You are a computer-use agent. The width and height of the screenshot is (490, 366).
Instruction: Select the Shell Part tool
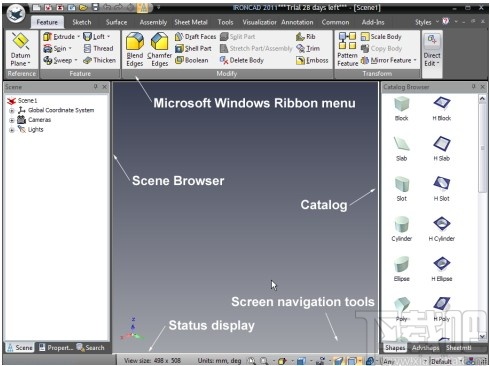tap(193, 48)
